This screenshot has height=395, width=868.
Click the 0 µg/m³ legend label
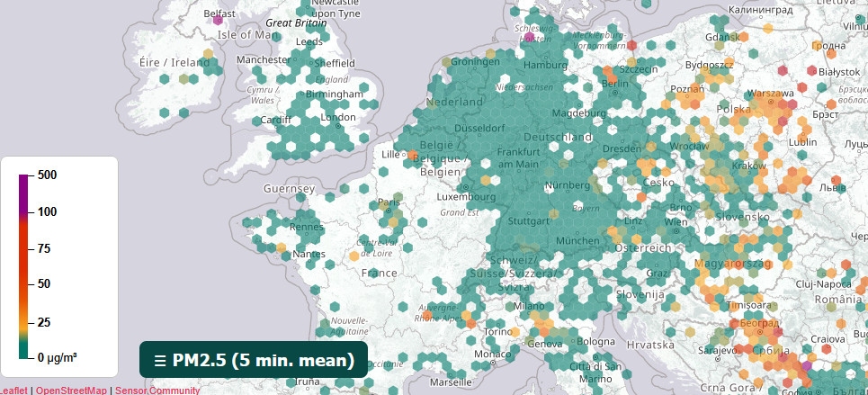click(57, 357)
